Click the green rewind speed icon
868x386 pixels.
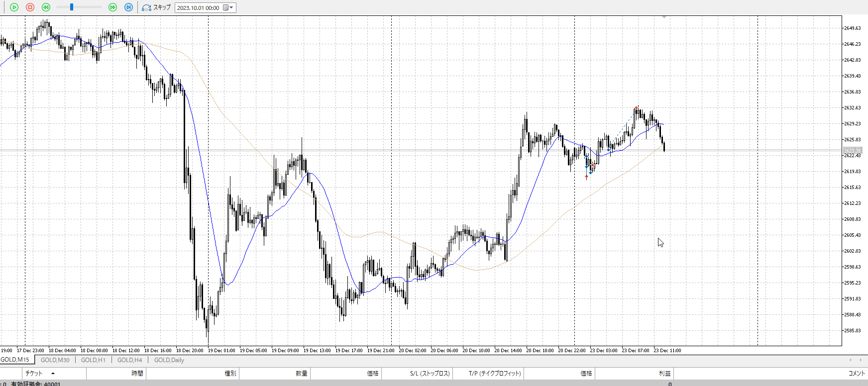pyautogui.click(x=46, y=7)
